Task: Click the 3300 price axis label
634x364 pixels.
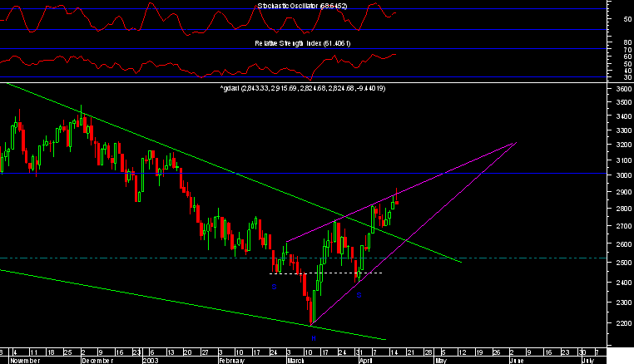Action: click(x=624, y=131)
